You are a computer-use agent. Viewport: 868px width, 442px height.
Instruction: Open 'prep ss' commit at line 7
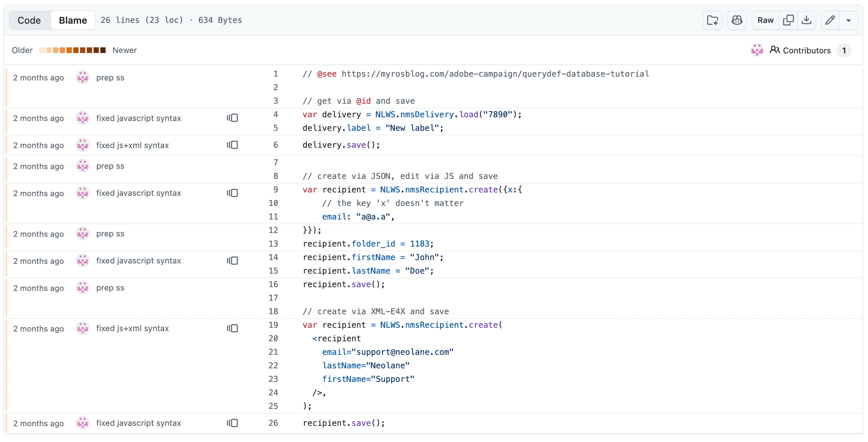pyautogui.click(x=110, y=166)
